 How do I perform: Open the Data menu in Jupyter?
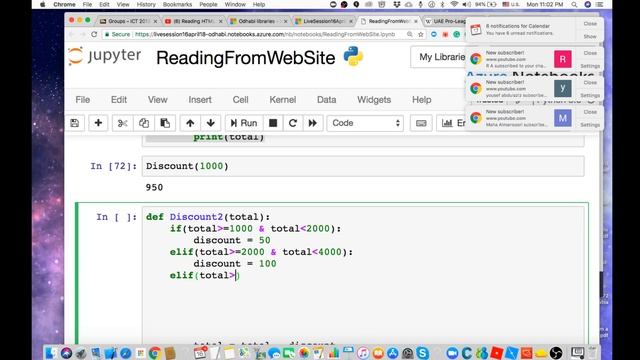pos(327,100)
